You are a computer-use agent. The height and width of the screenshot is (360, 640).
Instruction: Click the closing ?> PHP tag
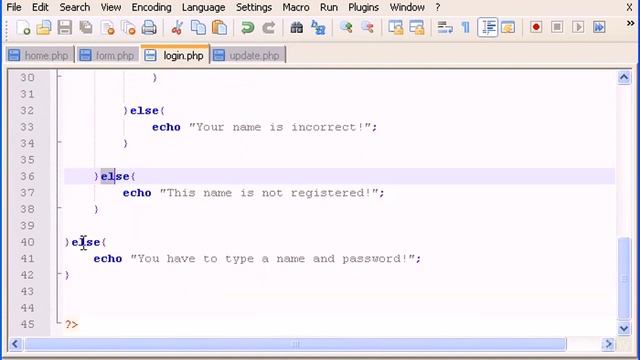point(71,324)
